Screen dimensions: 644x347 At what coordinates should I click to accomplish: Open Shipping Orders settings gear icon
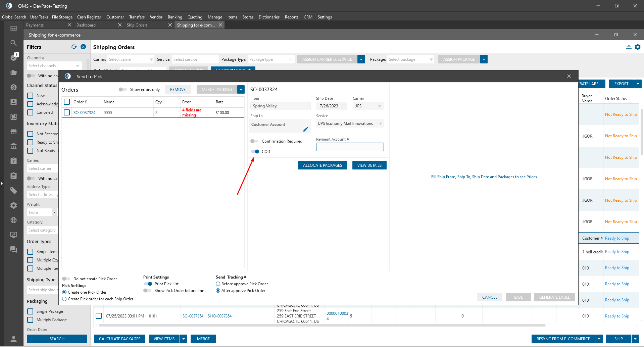tap(638, 47)
